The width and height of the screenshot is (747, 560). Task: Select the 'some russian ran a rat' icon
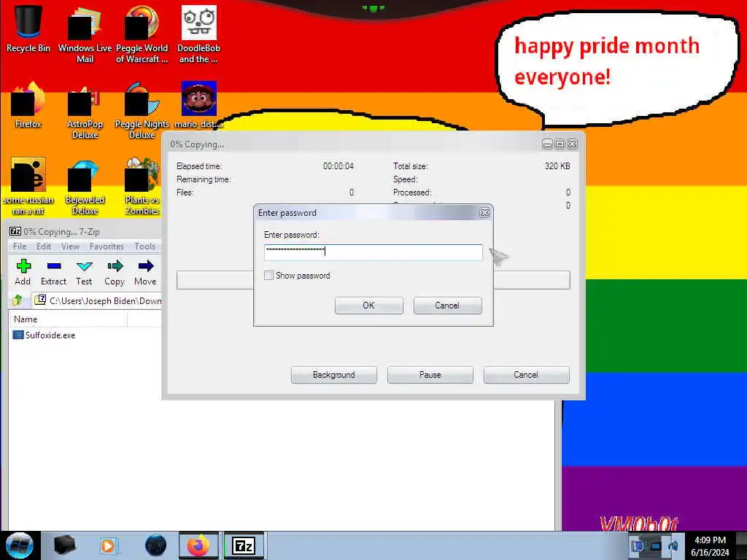[28, 187]
